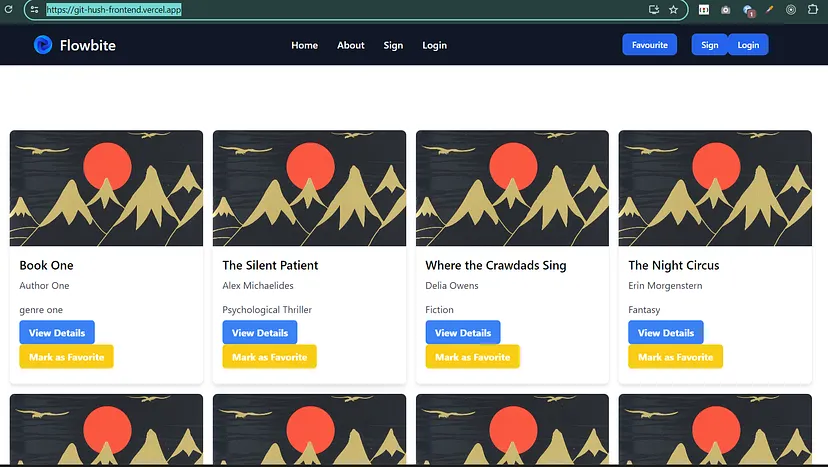The height and width of the screenshot is (467, 828).
Task: Click the install app icon in address bar
Action: click(654, 10)
